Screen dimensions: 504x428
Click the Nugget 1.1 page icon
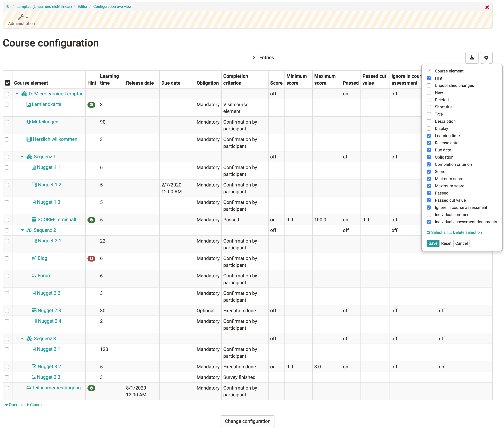[34, 167]
